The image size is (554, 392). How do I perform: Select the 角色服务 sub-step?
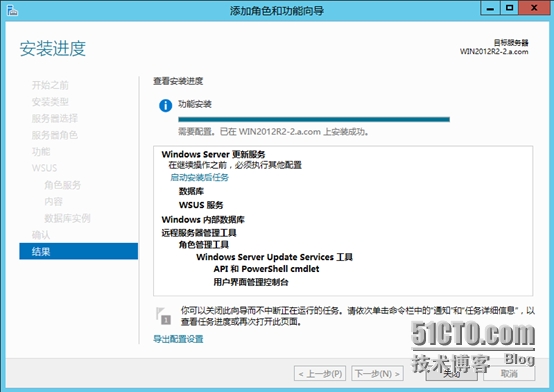click(x=63, y=185)
